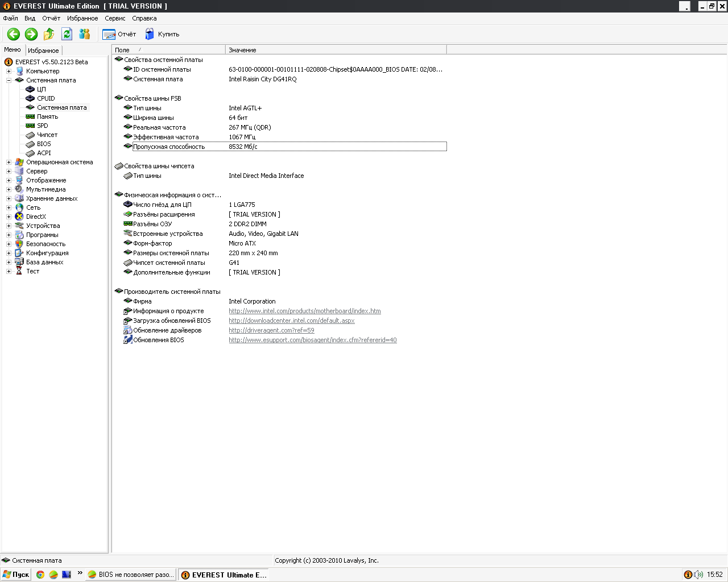Go back with the green left arrow
The width and height of the screenshot is (728, 582).
[14, 34]
